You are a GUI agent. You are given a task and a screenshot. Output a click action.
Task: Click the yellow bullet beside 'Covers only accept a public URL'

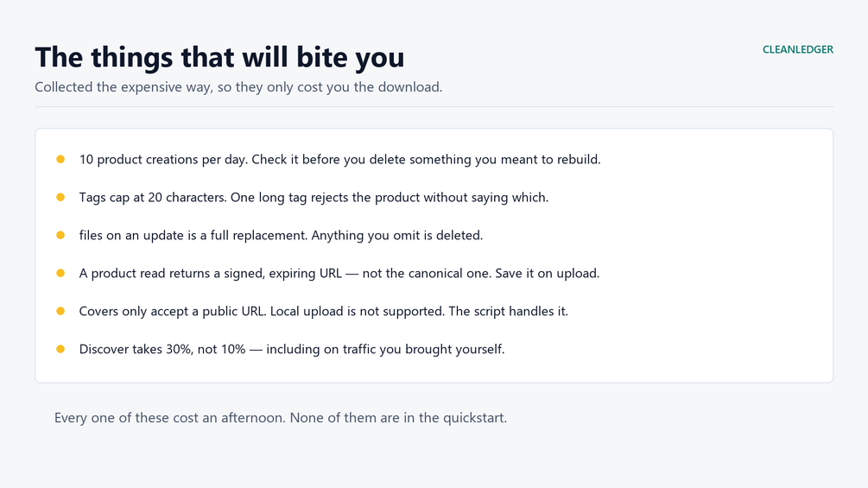60,311
